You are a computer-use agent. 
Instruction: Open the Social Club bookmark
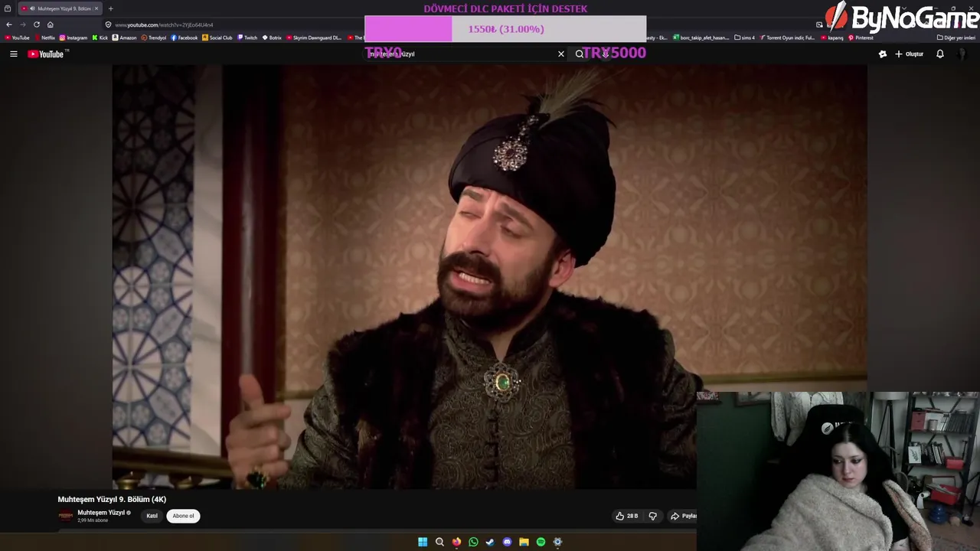click(217, 37)
